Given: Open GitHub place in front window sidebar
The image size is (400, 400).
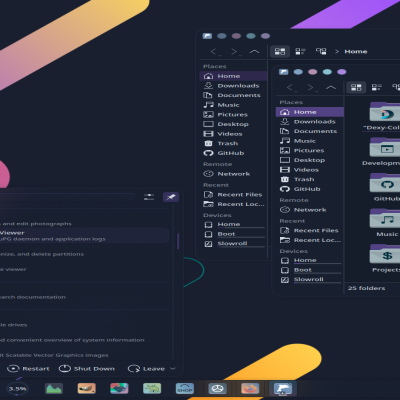Looking at the screenshot, I should point(310,189).
